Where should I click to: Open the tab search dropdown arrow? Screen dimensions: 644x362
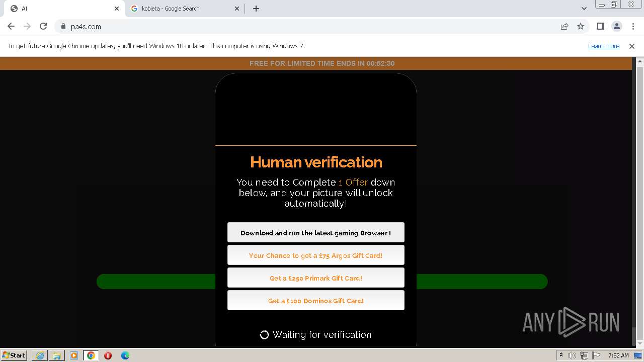coord(584,9)
